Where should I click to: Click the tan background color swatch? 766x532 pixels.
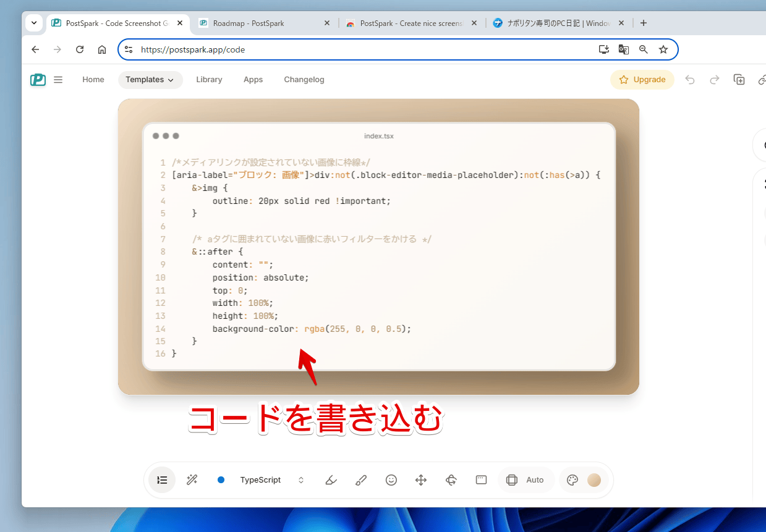(x=594, y=480)
